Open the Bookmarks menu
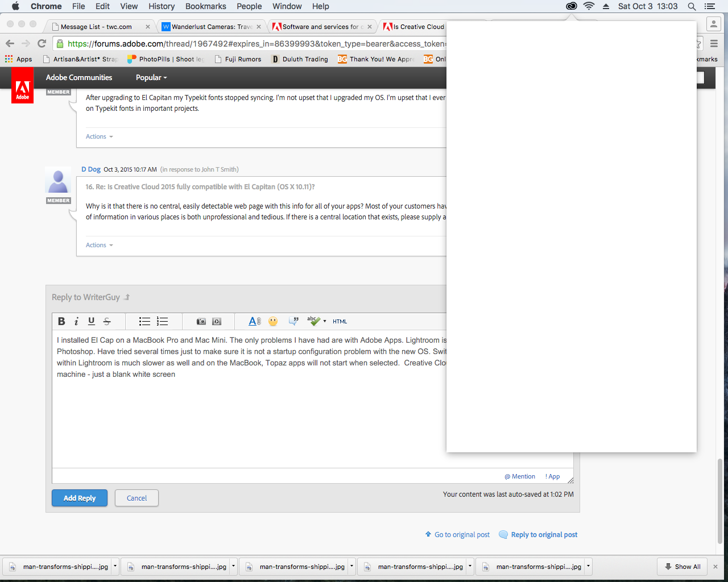The width and height of the screenshot is (728, 582). pos(206,6)
